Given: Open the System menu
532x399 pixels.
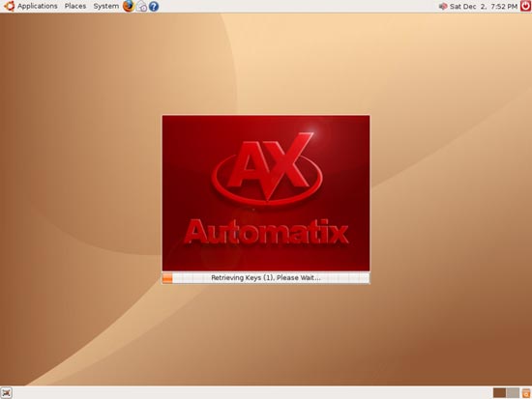Looking at the screenshot, I should coord(105,6).
